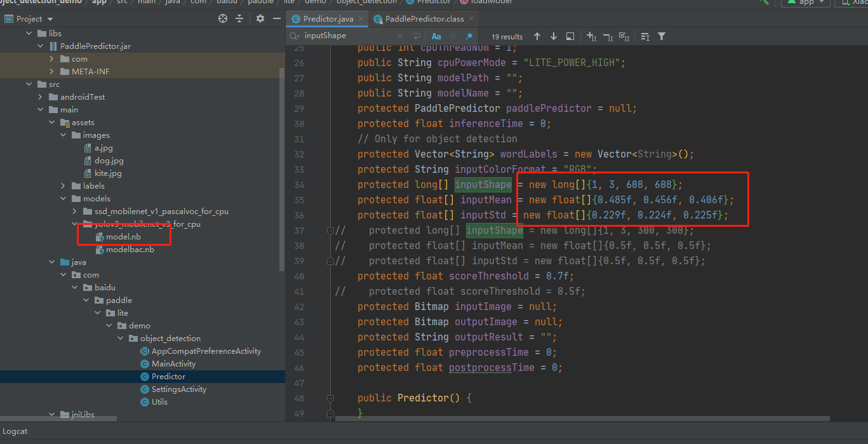Select text in the editor from search
Viewport: 868px width, 444px height.
[x=570, y=36]
